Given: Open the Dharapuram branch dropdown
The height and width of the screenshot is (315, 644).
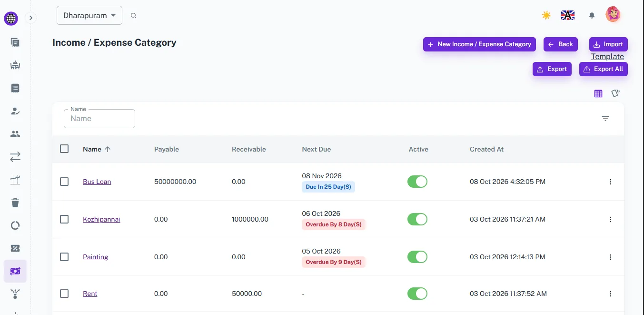Looking at the screenshot, I should pyautogui.click(x=89, y=15).
